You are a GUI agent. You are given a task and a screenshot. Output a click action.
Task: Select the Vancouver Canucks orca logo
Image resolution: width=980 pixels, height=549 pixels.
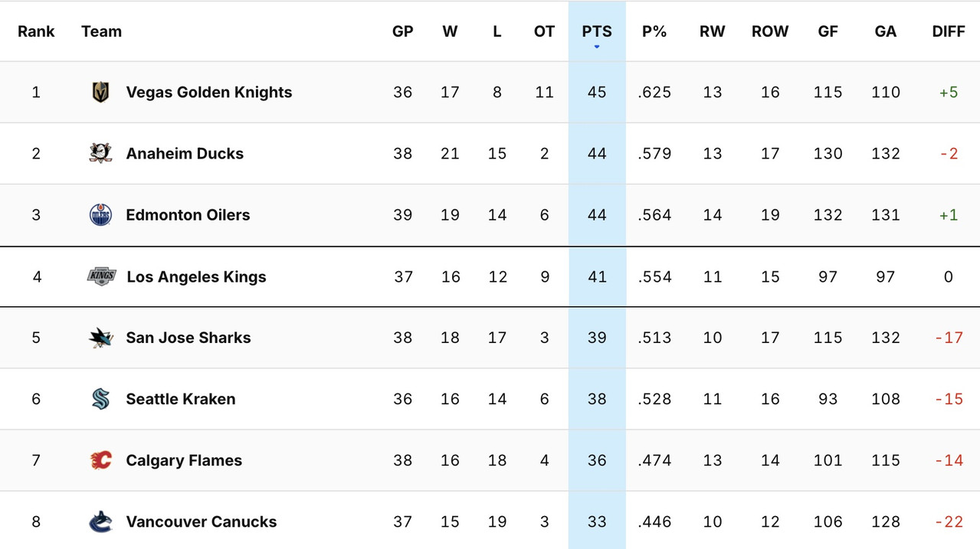100,521
